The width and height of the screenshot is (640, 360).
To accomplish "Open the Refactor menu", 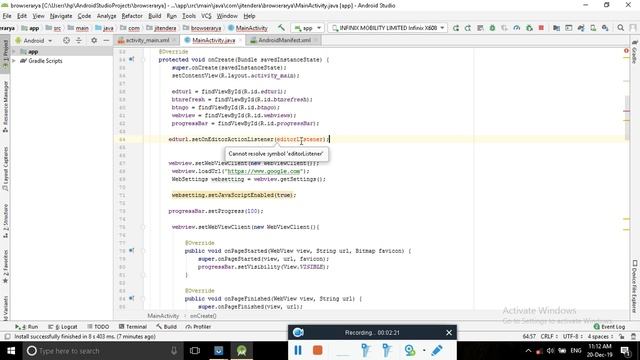I will pyautogui.click(x=132, y=16).
